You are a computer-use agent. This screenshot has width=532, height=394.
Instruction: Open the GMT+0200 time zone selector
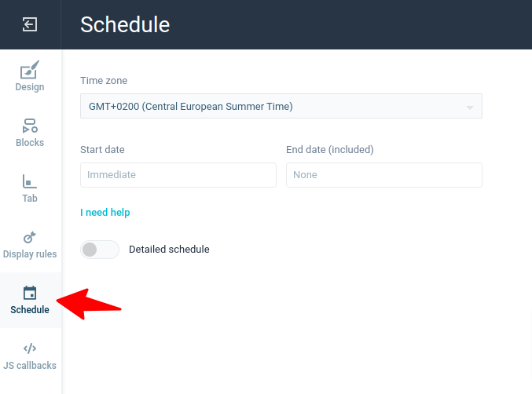[x=281, y=106]
